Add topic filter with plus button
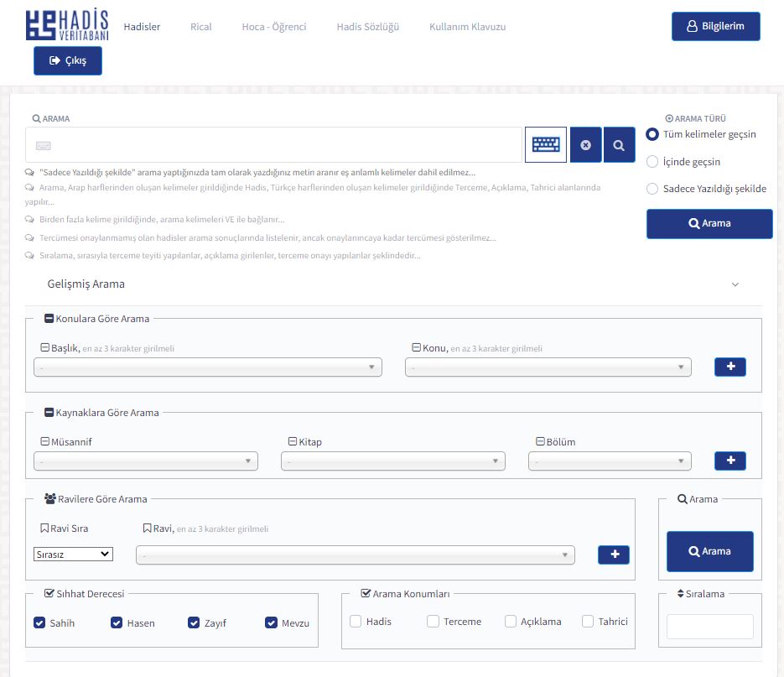 pos(729,367)
